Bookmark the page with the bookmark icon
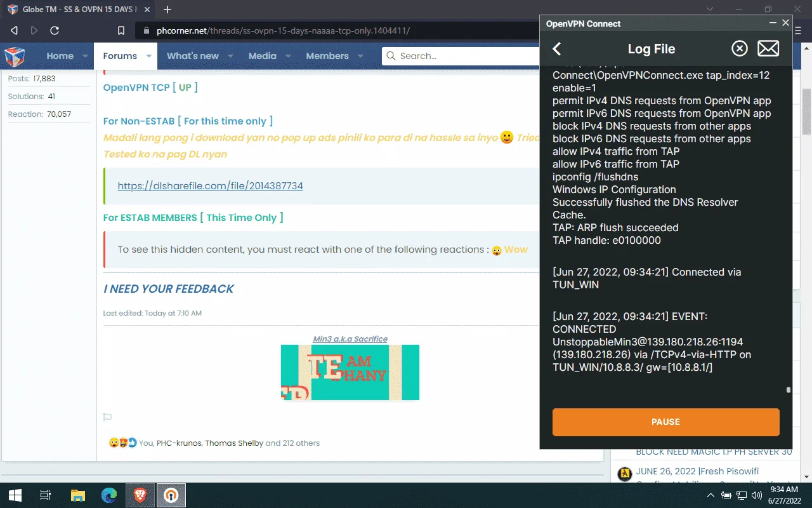Viewport: 812px width, 508px height. (x=121, y=30)
